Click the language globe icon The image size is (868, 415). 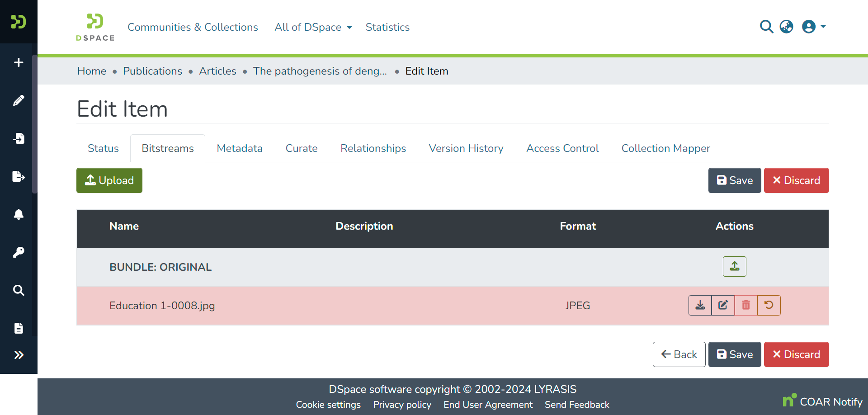point(786,27)
